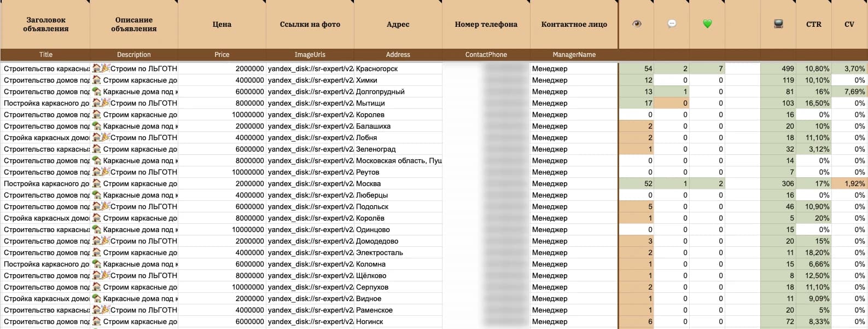The image size is (868, 329).
Task: Click the computer monitor icon column header
Action: [778, 24]
